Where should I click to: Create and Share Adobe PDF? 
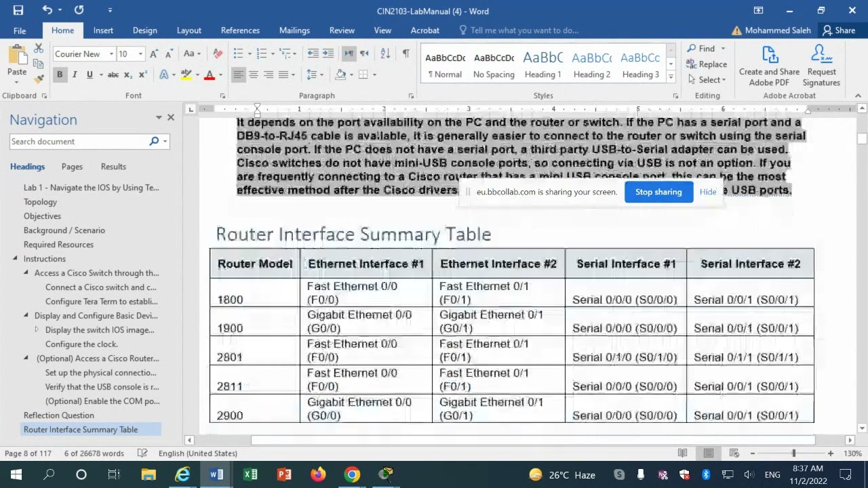[x=769, y=66]
